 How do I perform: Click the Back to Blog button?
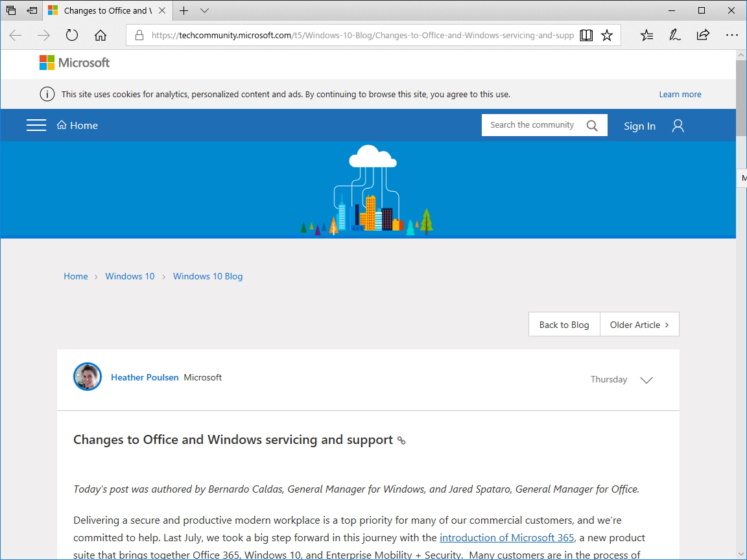click(563, 324)
